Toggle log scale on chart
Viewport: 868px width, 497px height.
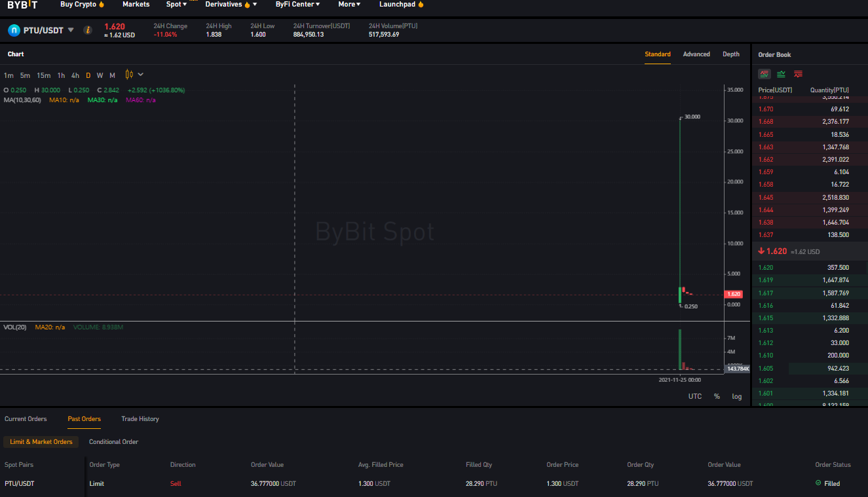point(737,396)
